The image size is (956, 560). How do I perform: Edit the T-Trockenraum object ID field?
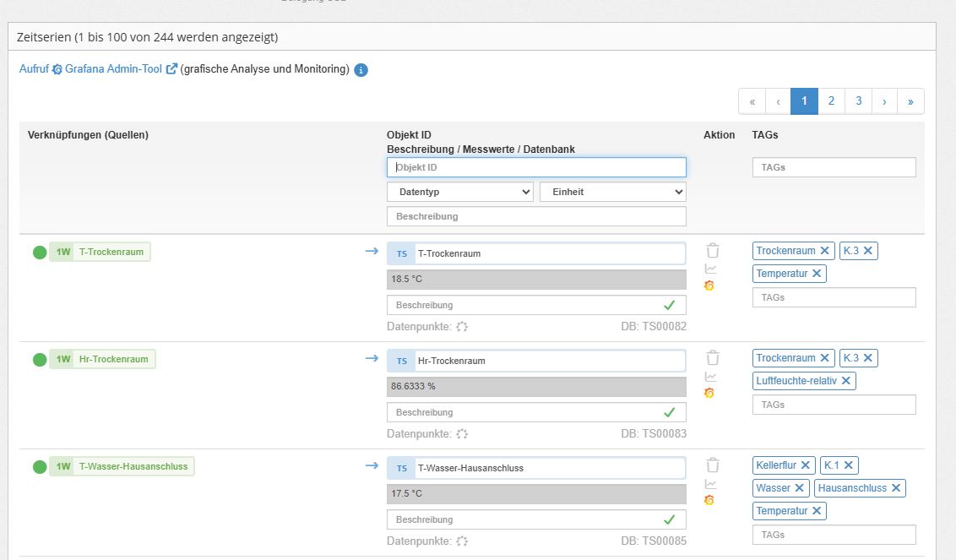551,253
